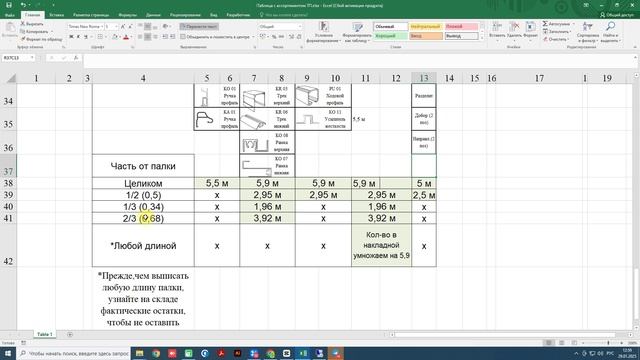Click the Format Painter brush

point(42,39)
